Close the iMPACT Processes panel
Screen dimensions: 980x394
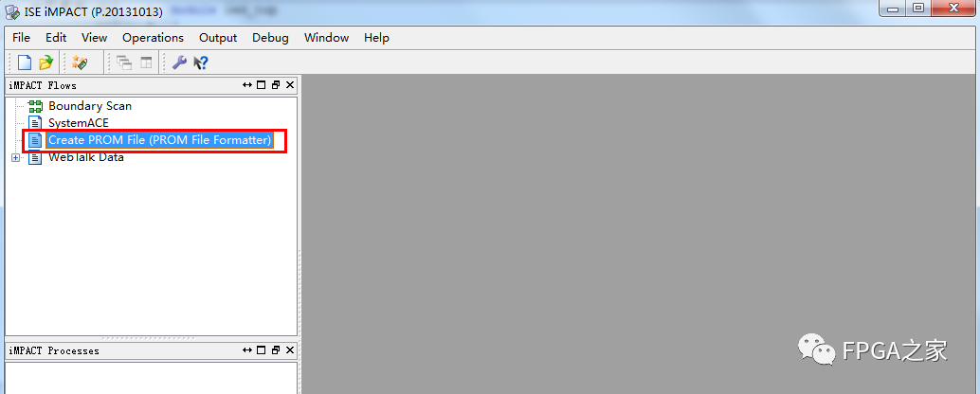pos(290,351)
